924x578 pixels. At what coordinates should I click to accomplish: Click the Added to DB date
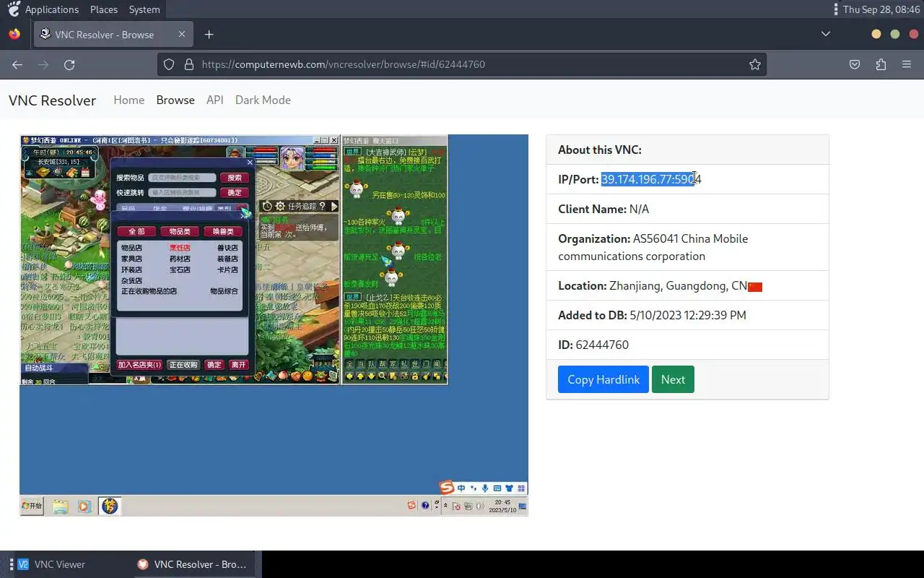(x=688, y=315)
